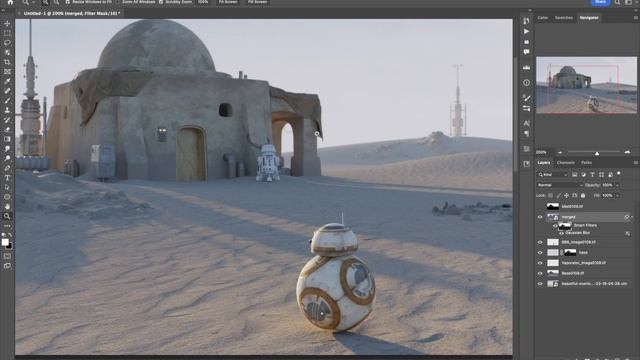Screen dimensions: 640x360
Task: Choose the Zoom Out magnifier option
Action: [x=56, y=2]
